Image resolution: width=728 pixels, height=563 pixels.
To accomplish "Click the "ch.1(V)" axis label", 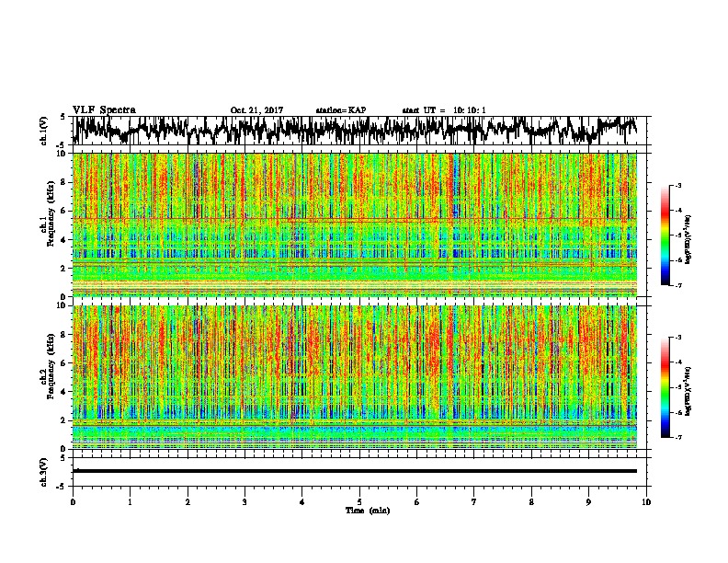I will (44, 131).
